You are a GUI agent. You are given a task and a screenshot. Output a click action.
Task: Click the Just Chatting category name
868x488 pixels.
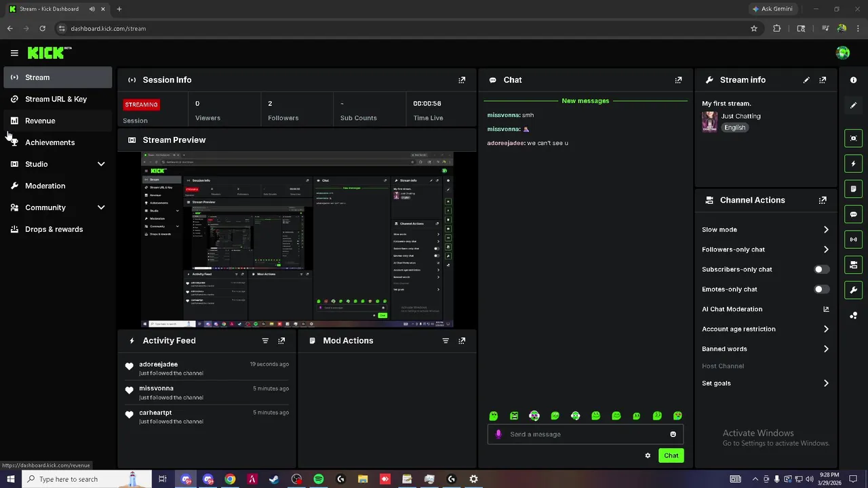pyautogui.click(x=741, y=117)
